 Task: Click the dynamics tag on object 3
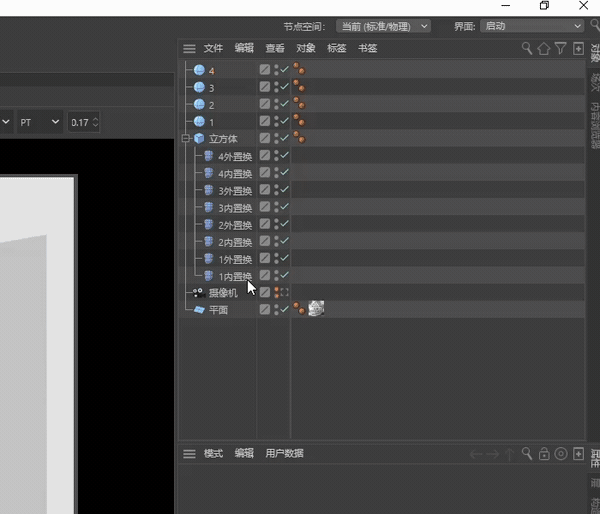click(x=299, y=86)
